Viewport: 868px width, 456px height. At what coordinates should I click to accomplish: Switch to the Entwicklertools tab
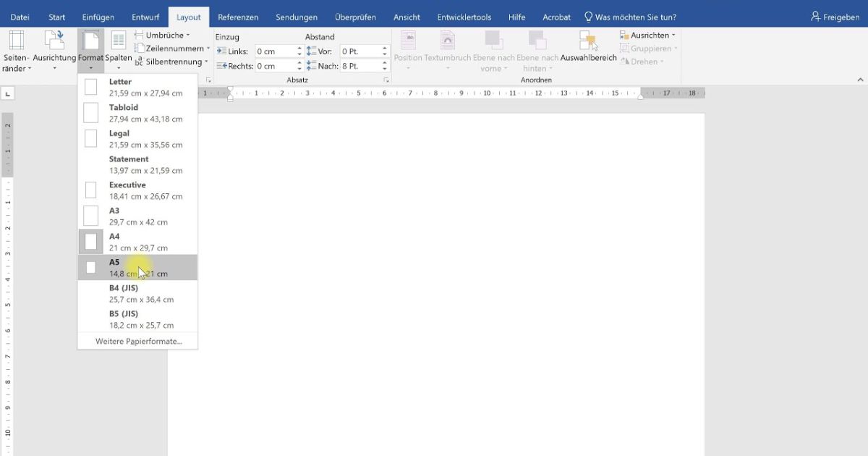(x=464, y=17)
